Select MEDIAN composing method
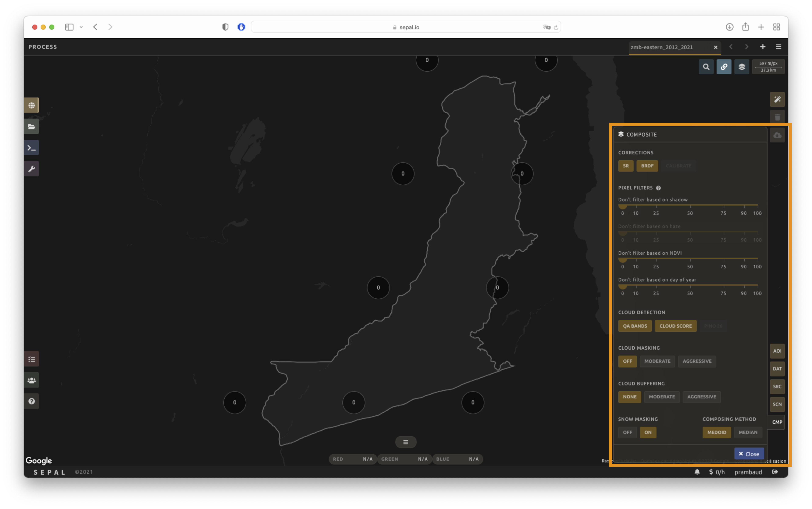 (748, 432)
